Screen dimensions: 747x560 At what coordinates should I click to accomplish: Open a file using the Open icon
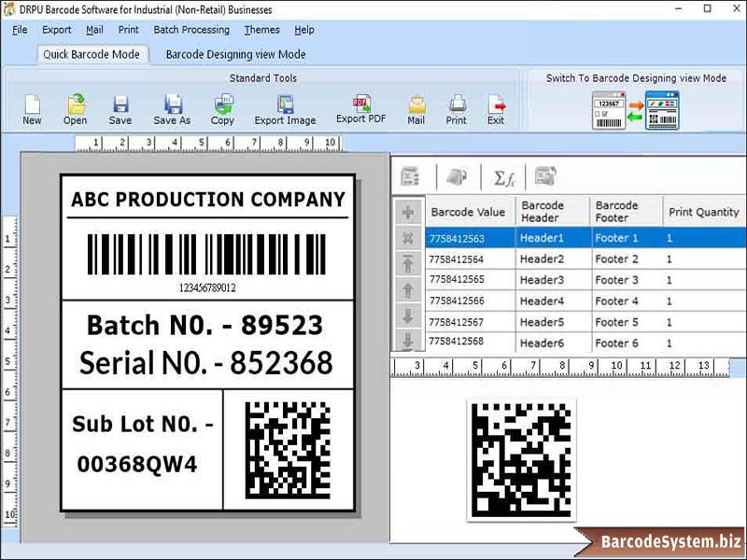76,106
